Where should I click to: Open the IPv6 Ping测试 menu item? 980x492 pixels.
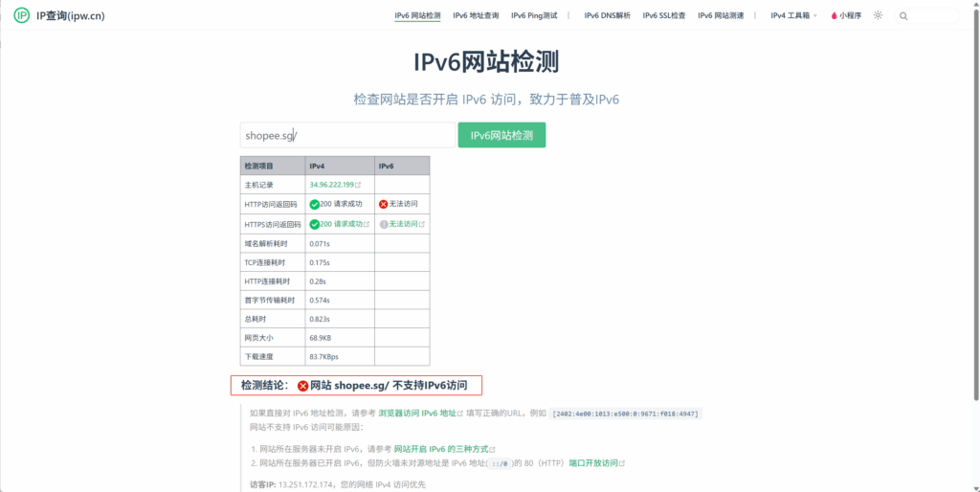coord(534,15)
